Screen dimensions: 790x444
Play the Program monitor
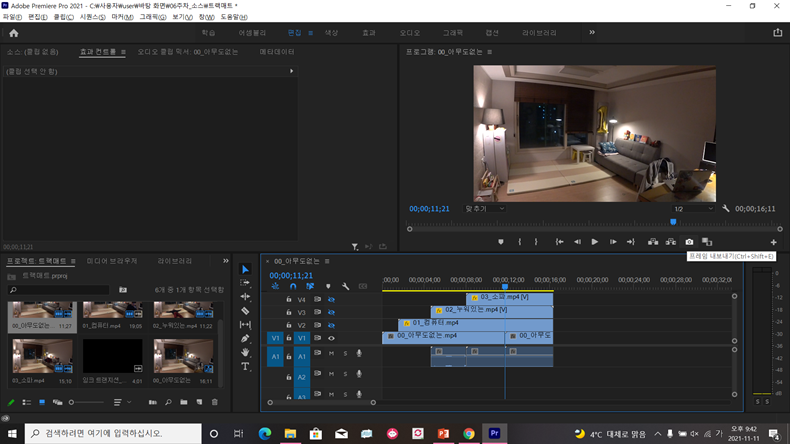[595, 242]
